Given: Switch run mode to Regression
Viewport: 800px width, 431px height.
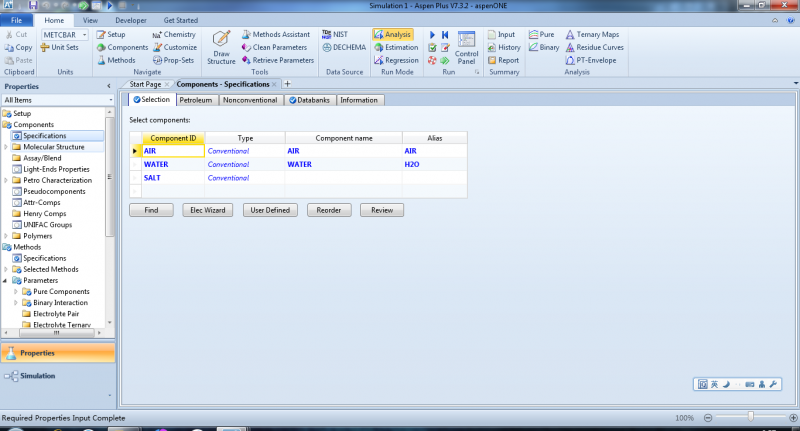Looking at the screenshot, I should point(396,60).
